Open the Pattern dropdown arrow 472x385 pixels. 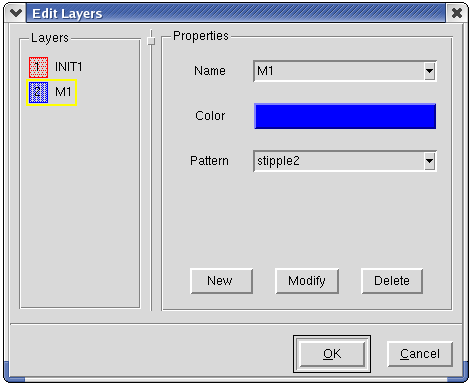click(429, 161)
